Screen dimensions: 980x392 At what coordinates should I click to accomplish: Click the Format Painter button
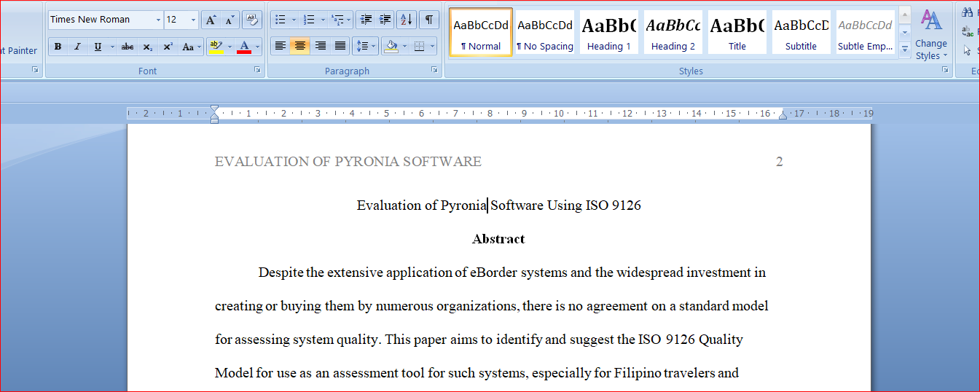coord(18,50)
